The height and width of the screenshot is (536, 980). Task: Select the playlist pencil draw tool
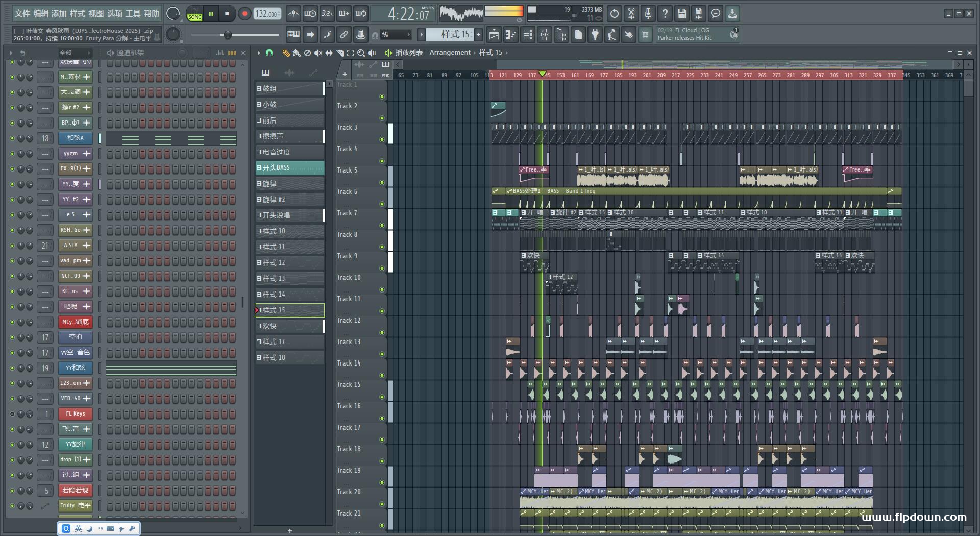pyautogui.click(x=285, y=53)
